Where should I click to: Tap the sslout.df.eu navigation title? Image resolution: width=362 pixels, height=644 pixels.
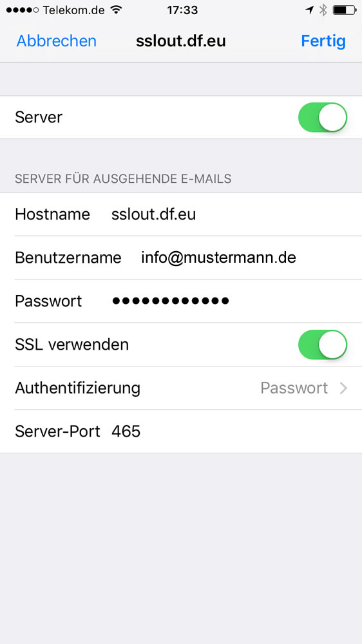click(x=181, y=41)
